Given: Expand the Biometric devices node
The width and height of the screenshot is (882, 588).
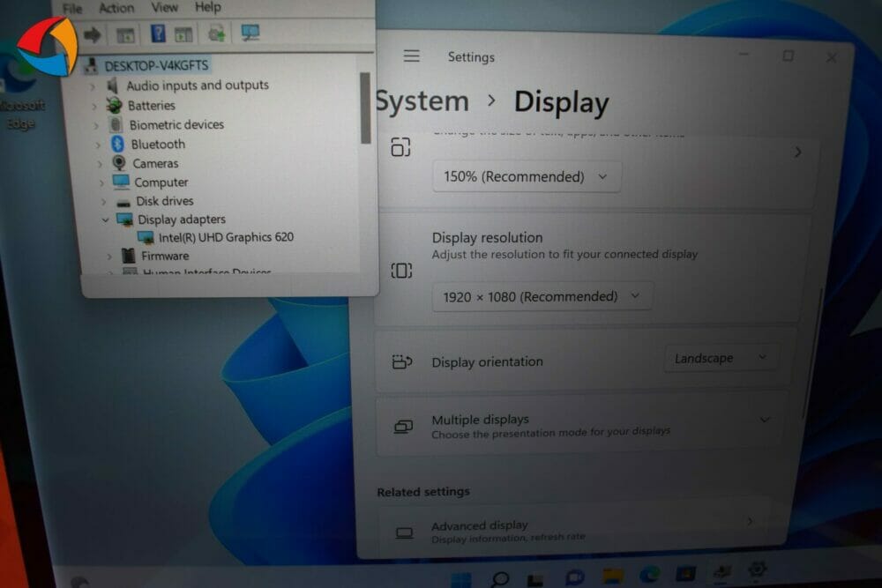Looking at the screenshot, I should point(97,126).
